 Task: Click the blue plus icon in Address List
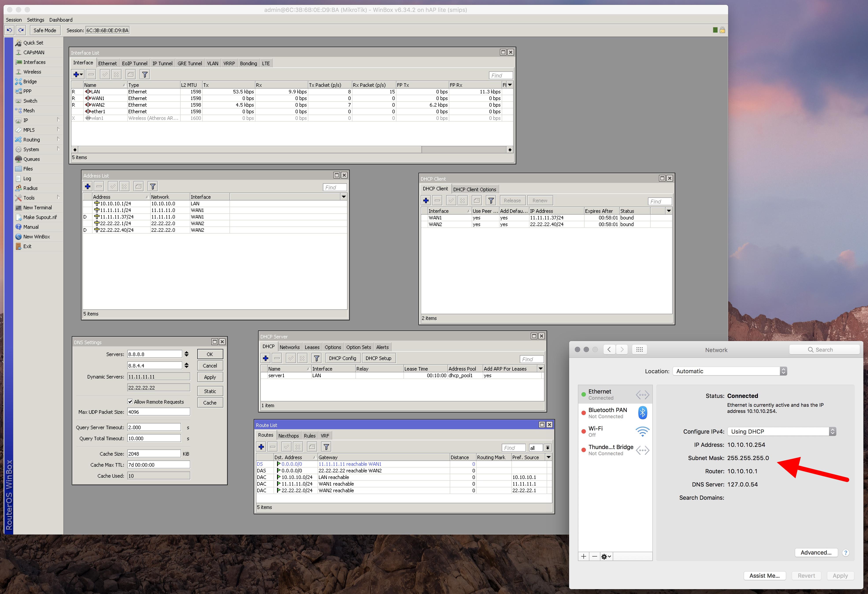tap(88, 186)
